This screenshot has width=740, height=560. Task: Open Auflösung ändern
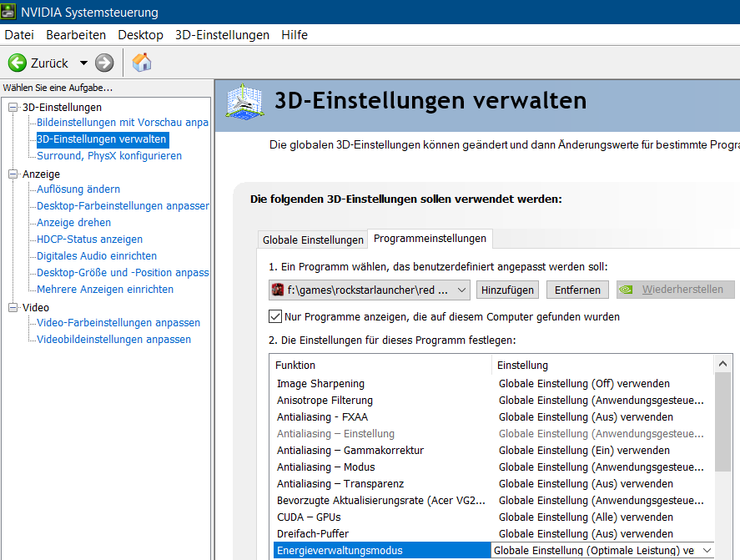[x=78, y=189]
